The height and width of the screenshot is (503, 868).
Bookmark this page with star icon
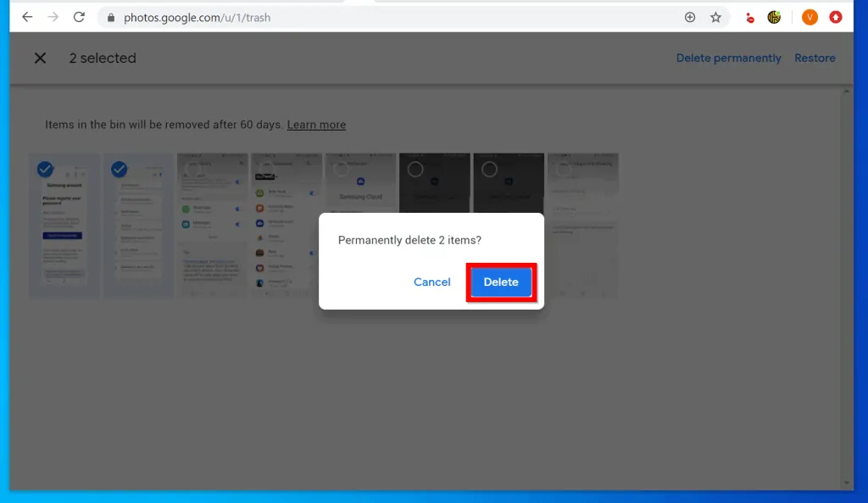[715, 17]
